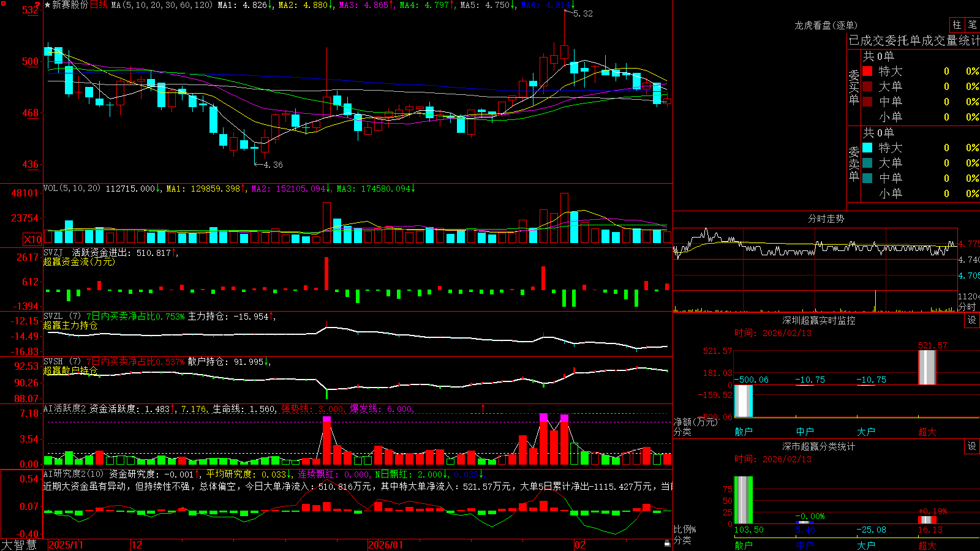The image size is (980, 551).
Task: Click the 12 month timeline marker
Action: (x=137, y=545)
